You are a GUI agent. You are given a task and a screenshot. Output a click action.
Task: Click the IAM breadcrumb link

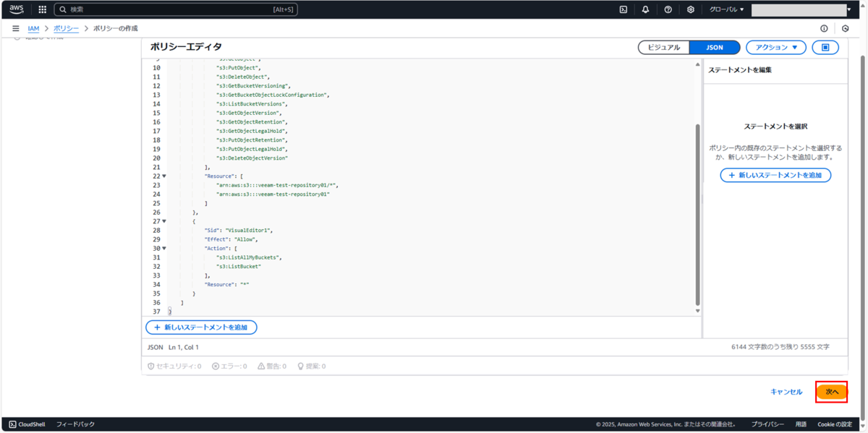33,28
